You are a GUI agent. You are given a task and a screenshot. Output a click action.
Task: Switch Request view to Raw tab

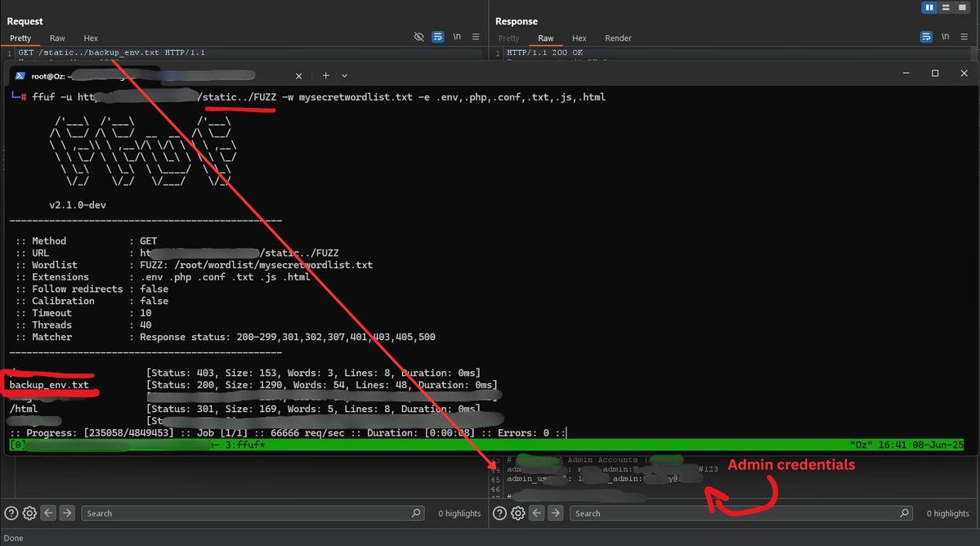[x=57, y=38]
